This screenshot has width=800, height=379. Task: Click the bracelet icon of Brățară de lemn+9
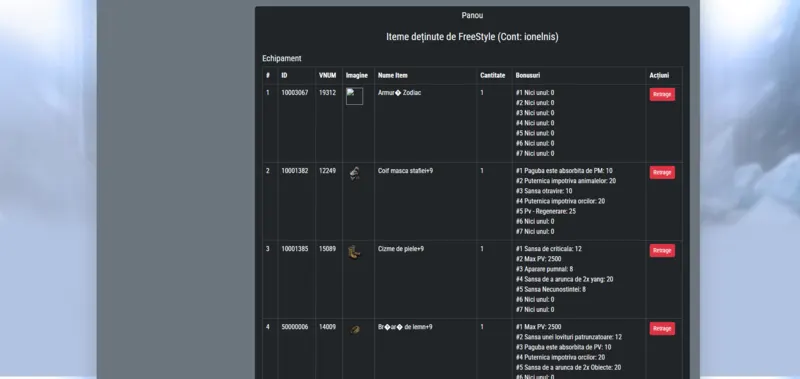coord(355,330)
